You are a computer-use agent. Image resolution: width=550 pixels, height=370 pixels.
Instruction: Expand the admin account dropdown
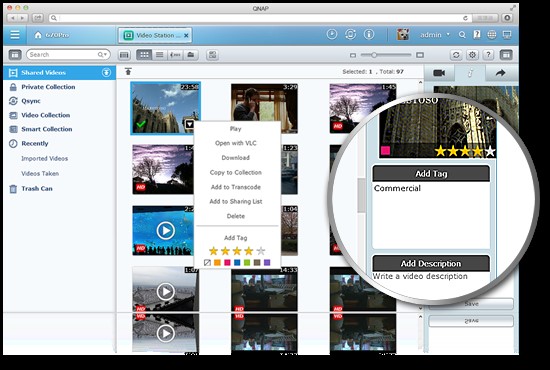click(x=435, y=35)
